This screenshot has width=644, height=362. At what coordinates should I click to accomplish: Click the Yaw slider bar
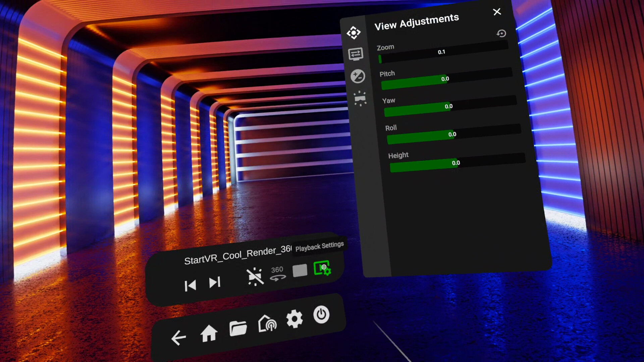click(x=449, y=107)
